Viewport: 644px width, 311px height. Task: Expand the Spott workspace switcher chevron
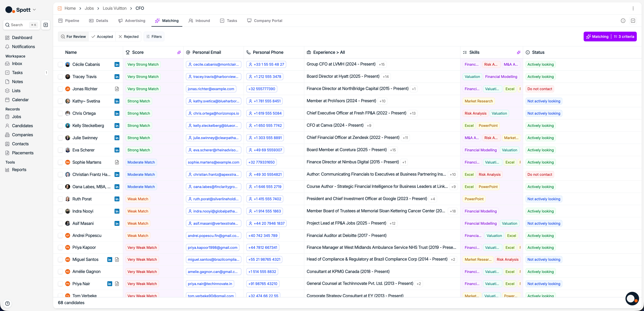[x=35, y=10]
